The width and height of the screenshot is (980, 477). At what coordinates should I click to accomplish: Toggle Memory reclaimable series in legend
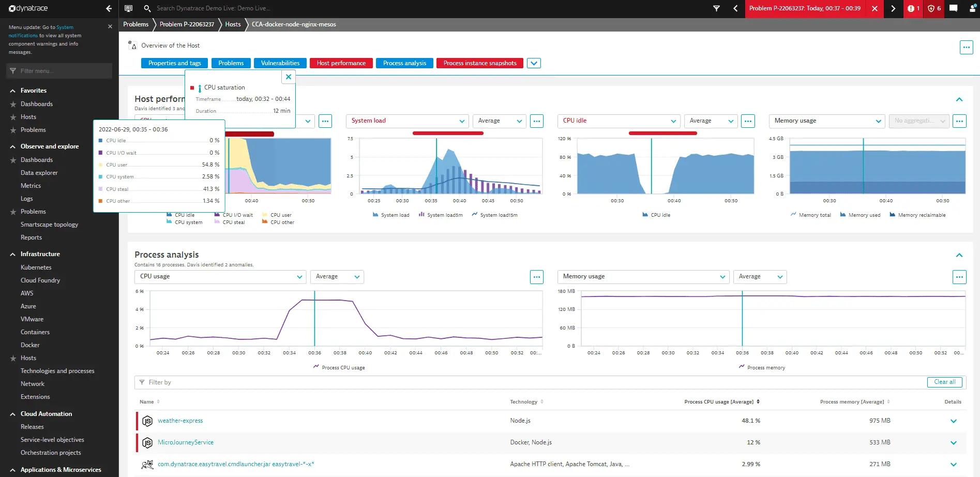click(x=917, y=215)
